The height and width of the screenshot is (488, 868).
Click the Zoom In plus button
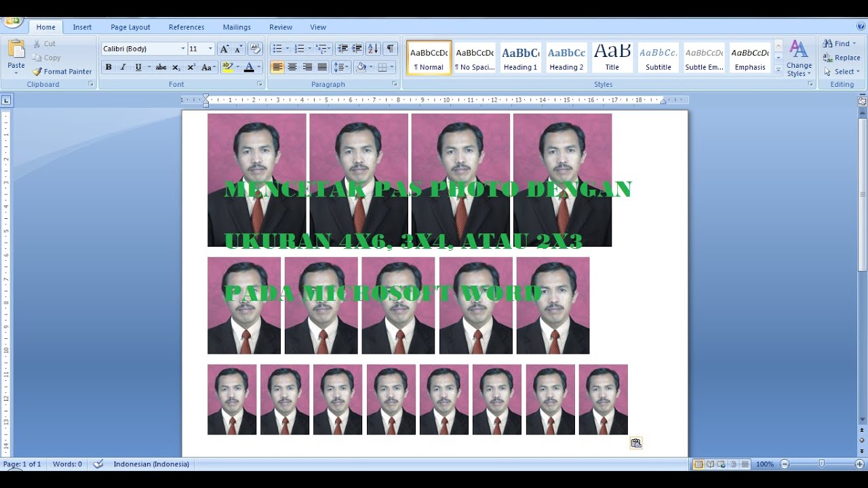pos(859,464)
